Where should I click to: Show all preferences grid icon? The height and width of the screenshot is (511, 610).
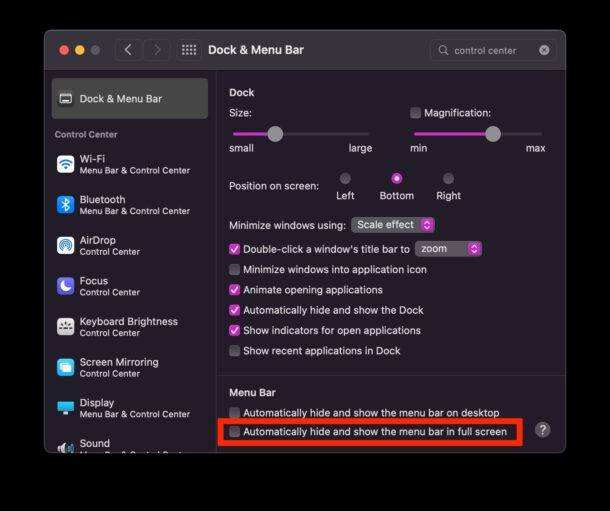click(x=189, y=50)
